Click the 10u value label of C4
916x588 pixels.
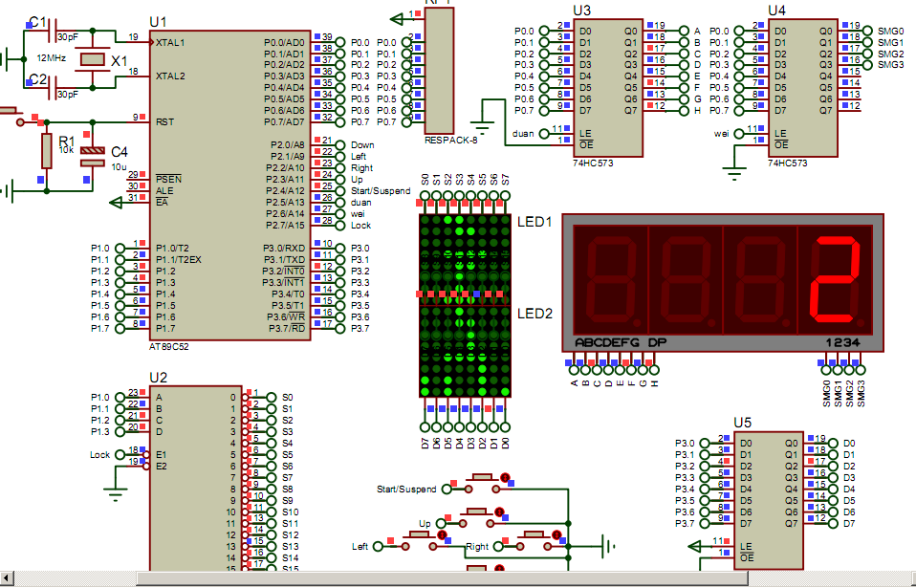(119, 166)
